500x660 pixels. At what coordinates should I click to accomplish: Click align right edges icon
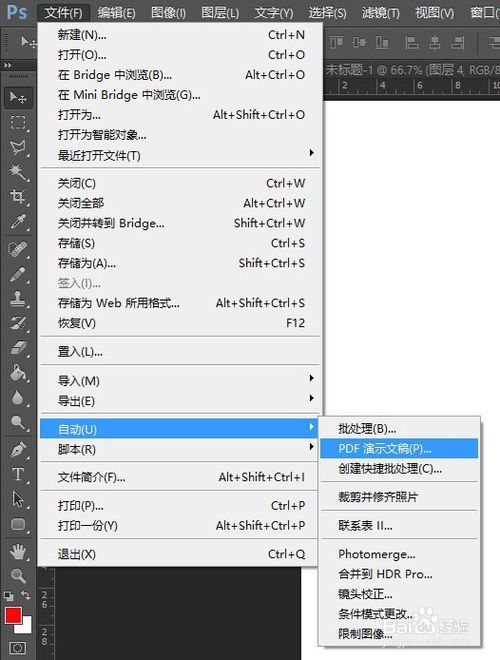click(x=457, y=42)
